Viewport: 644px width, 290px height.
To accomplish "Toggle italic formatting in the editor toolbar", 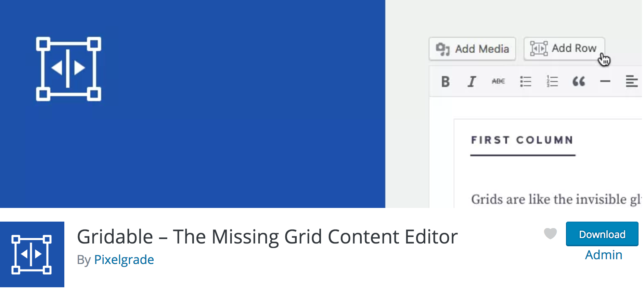I will [x=472, y=81].
